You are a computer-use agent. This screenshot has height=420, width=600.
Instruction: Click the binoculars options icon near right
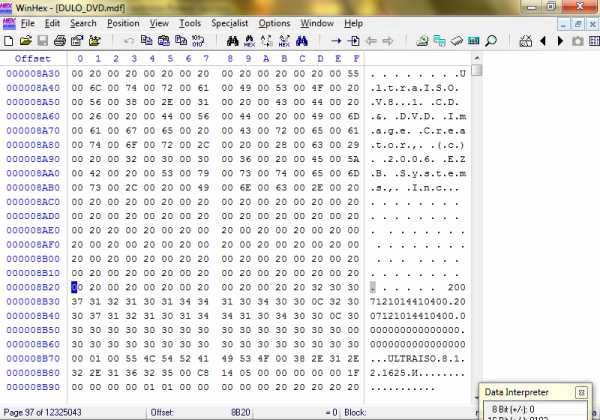[526, 41]
